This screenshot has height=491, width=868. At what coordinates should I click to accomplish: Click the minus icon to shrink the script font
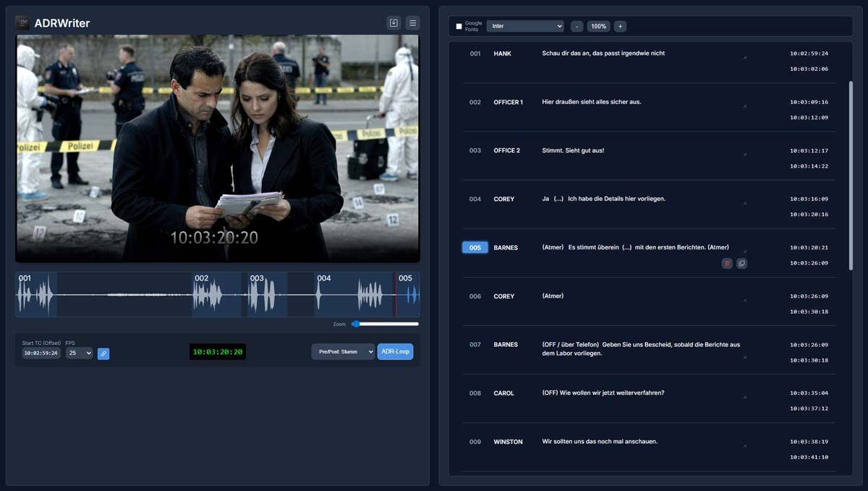pos(576,26)
